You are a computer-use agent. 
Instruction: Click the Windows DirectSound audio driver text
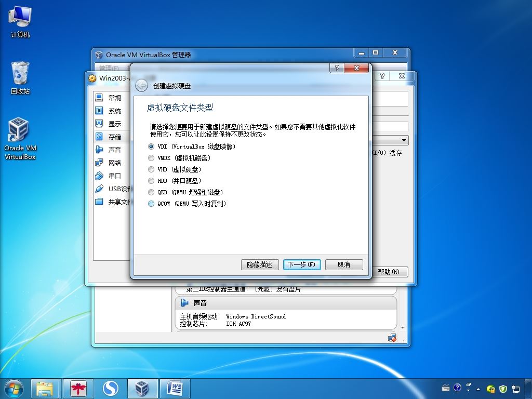coord(256,316)
